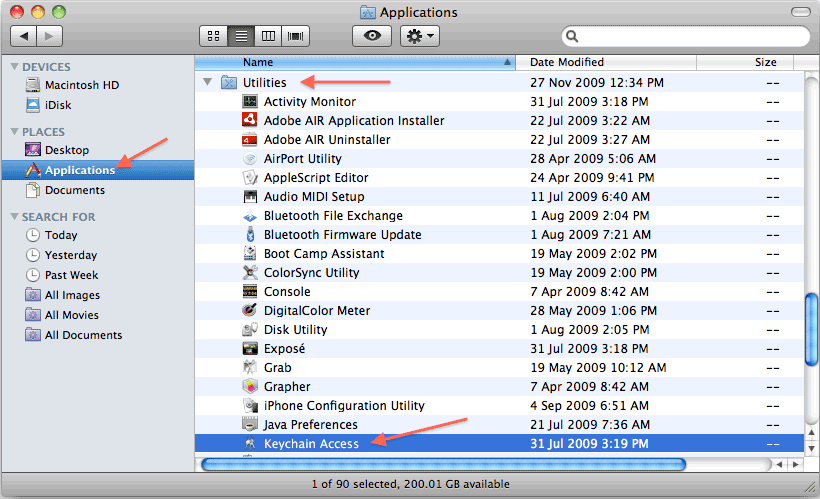Click the Java Preferences icon

pos(250,425)
